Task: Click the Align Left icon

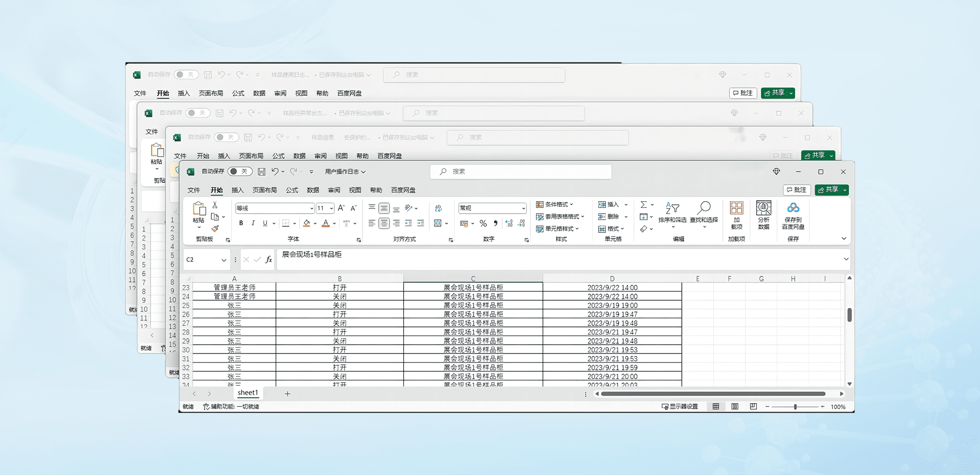Action: pos(372,223)
